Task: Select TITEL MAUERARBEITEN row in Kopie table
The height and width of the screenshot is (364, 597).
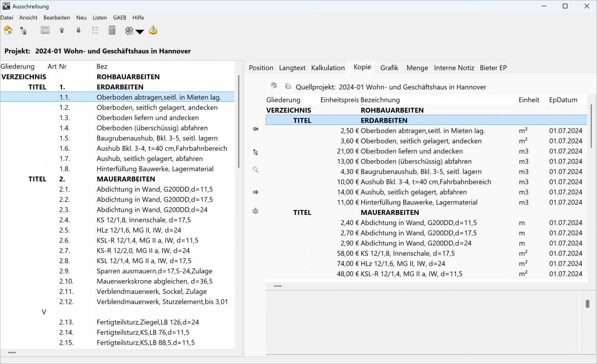Action: point(426,212)
